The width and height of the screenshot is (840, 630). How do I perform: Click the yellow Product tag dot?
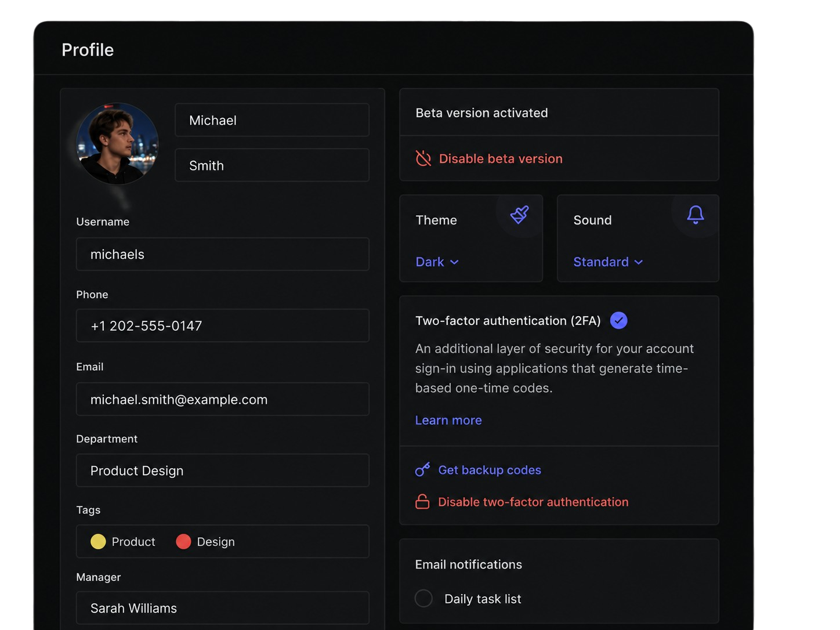(x=98, y=541)
